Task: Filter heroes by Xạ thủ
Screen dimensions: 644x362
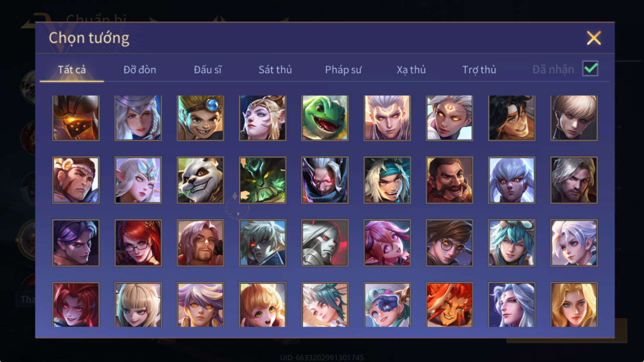Action: tap(411, 70)
